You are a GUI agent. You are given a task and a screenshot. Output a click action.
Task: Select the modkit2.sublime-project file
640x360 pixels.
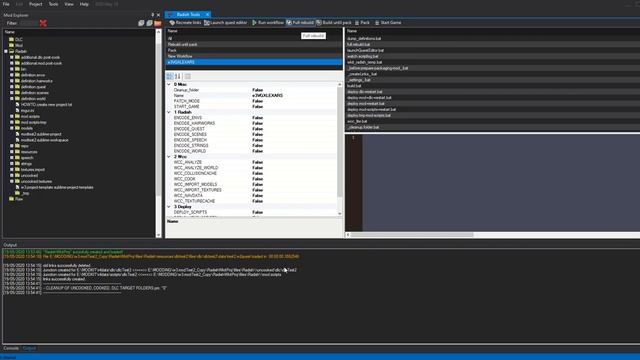(41, 134)
